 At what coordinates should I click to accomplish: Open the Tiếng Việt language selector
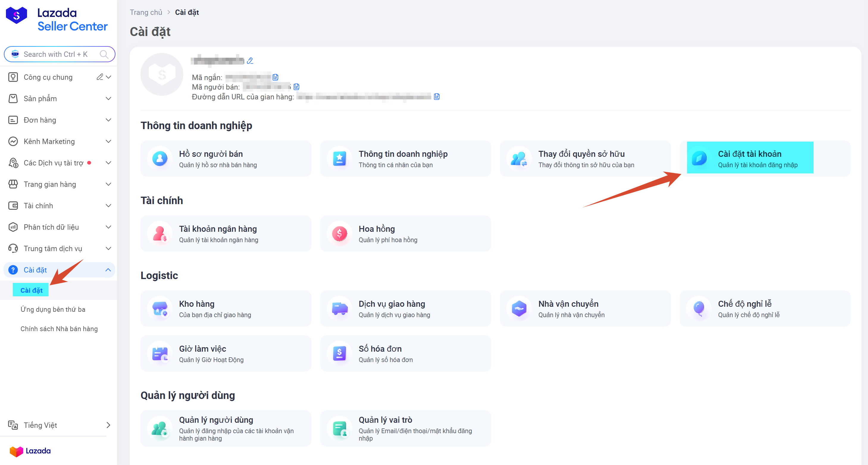click(59, 425)
